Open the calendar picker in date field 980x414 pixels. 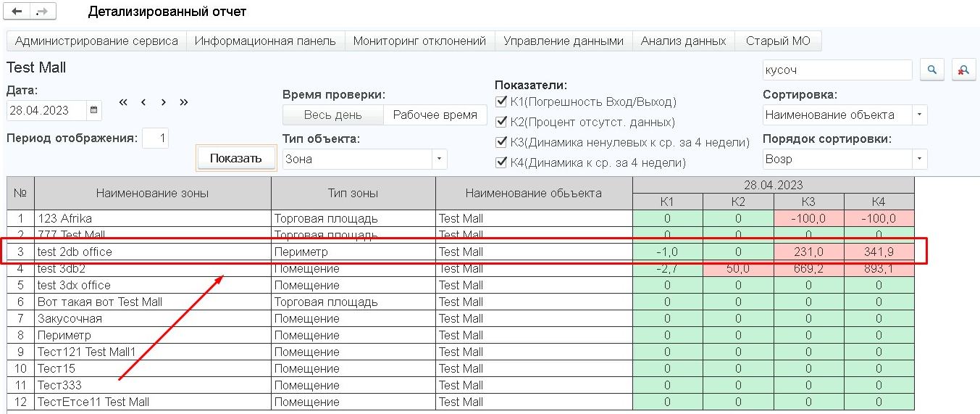93,111
